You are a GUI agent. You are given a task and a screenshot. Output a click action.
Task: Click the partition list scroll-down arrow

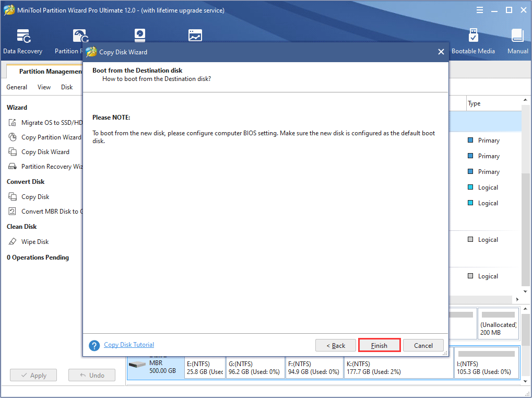(526, 291)
